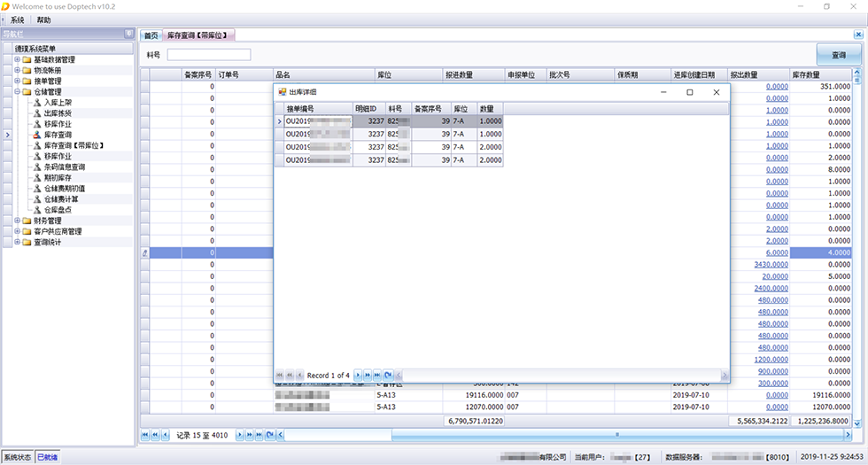The image size is (868, 465).
Task: Click the 查询 button
Action: pos(838,55)
